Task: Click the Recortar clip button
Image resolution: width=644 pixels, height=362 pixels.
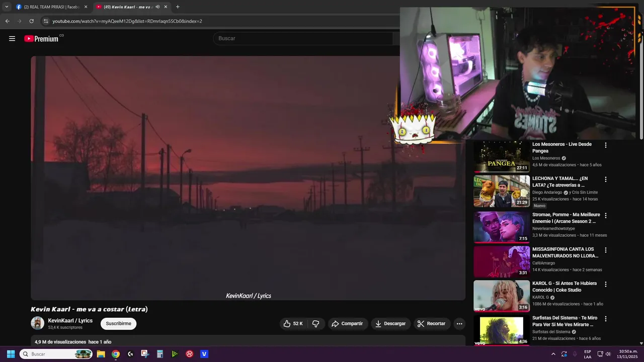Action: [432, 324]
